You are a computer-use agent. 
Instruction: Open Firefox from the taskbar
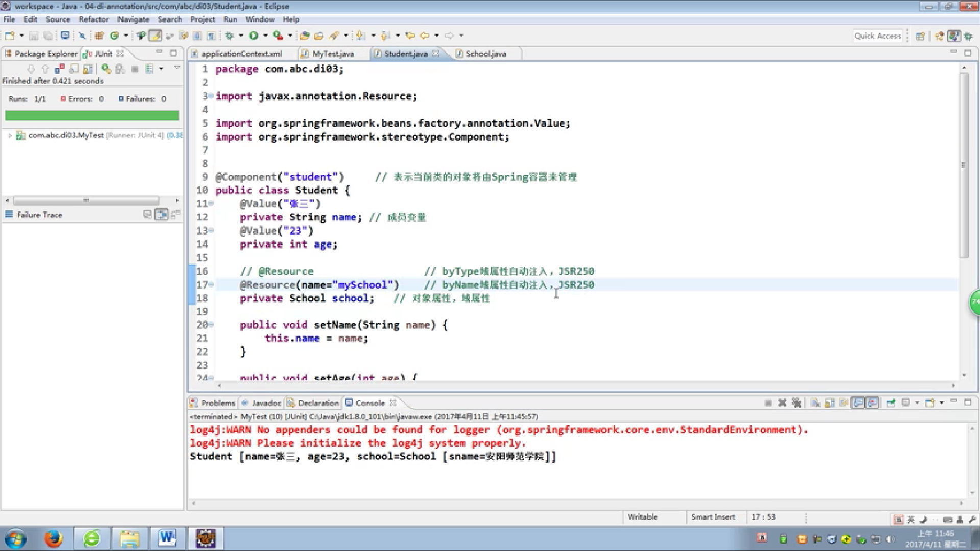click(x=53, y=538)
